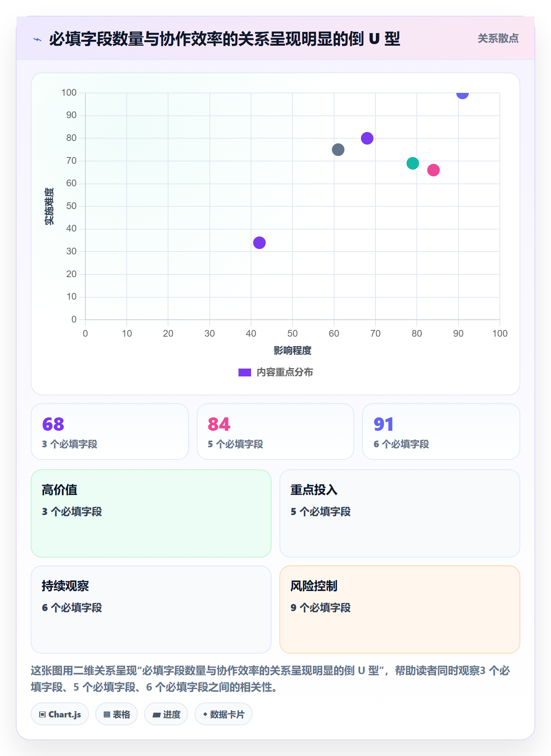Click the Chart.js tag icon
Screen dimensions: 551x756
43,714
